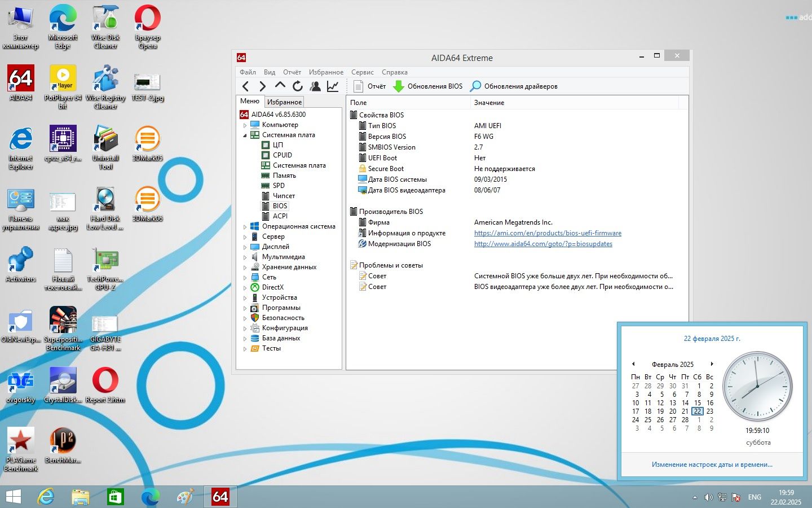812x508 pixels.
Task: Select CPUID in the tree
Action: (x=282, y=155)
